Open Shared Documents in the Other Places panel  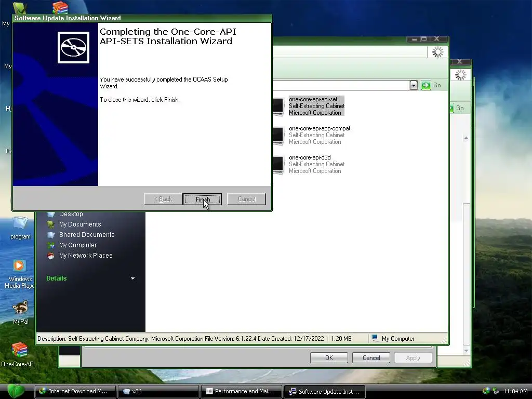pos(87,235)
